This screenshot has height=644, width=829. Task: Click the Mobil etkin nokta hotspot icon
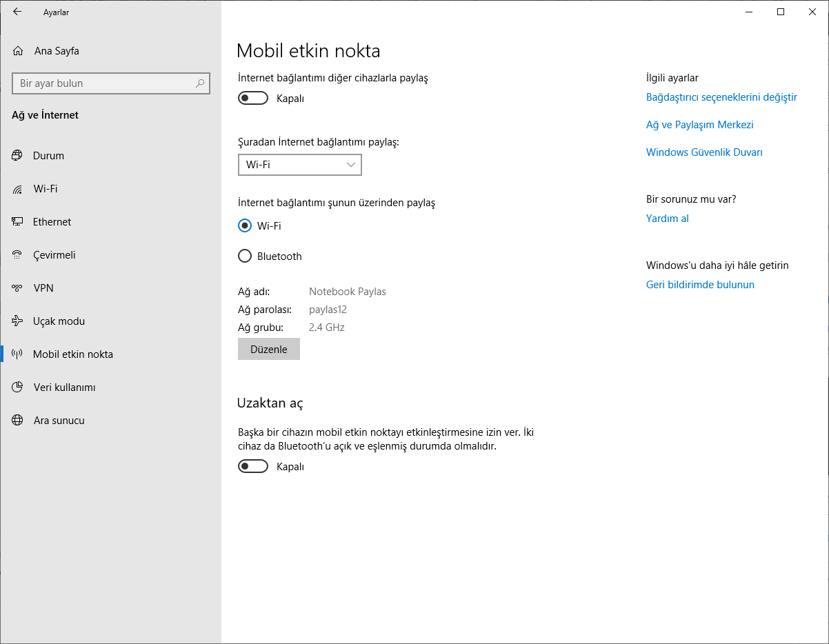pos(17,354)
